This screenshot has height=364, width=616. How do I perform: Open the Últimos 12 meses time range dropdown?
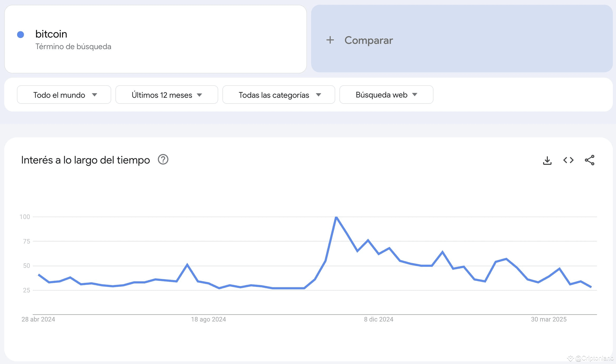(167, 95)
